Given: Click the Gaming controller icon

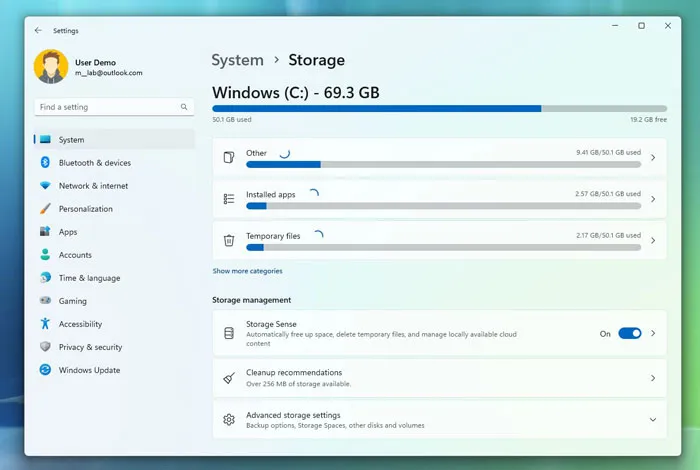Looking at the screenshot, I should pyautogui.click(x=45, y=300).
